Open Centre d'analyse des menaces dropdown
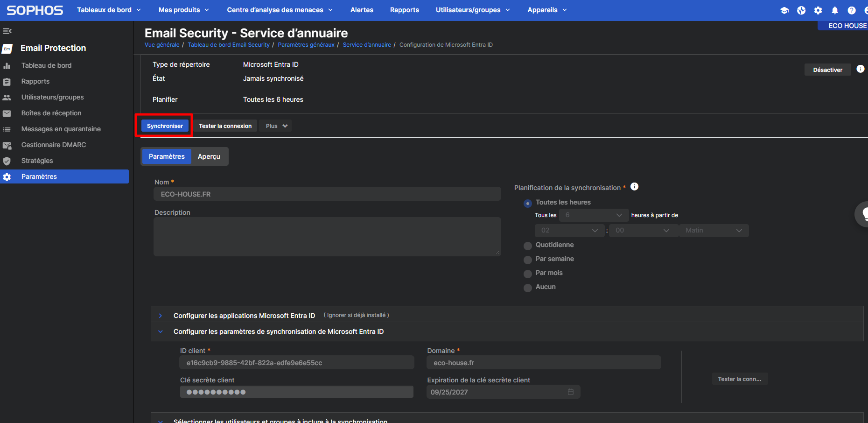The height and width of the screenshot is (423, 868). pos(280,10)
